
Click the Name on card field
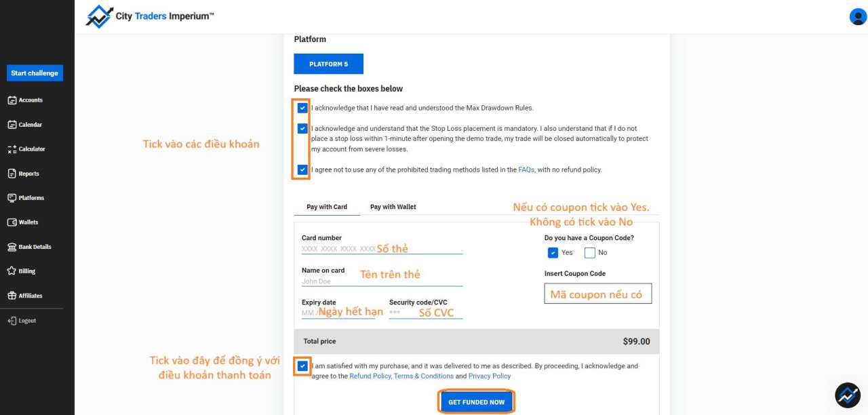click(382, 281)
